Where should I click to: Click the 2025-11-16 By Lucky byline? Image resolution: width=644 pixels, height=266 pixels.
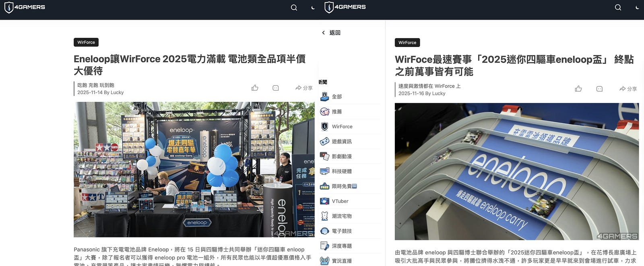pyautogui.click(x=422, y=93)
